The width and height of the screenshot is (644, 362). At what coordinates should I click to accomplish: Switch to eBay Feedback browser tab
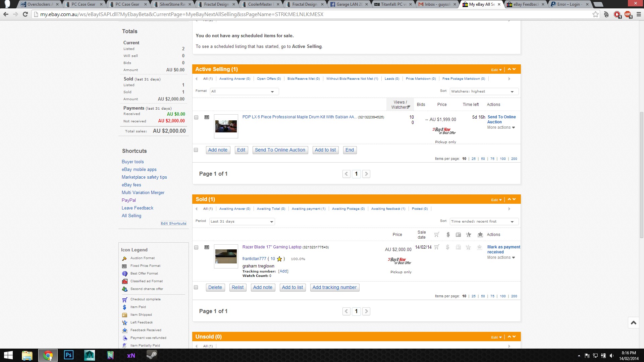point(525,4)
